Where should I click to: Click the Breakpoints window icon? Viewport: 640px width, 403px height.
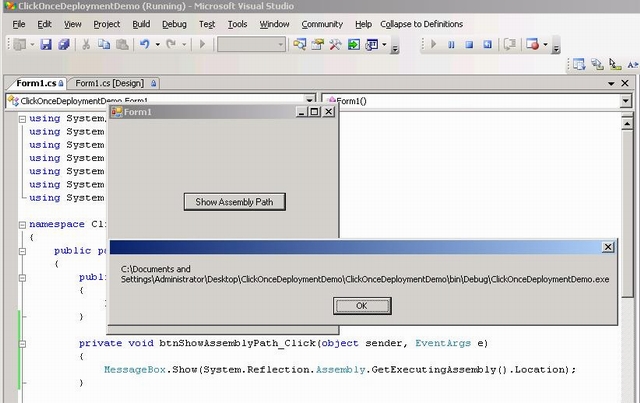coord(532,44)
